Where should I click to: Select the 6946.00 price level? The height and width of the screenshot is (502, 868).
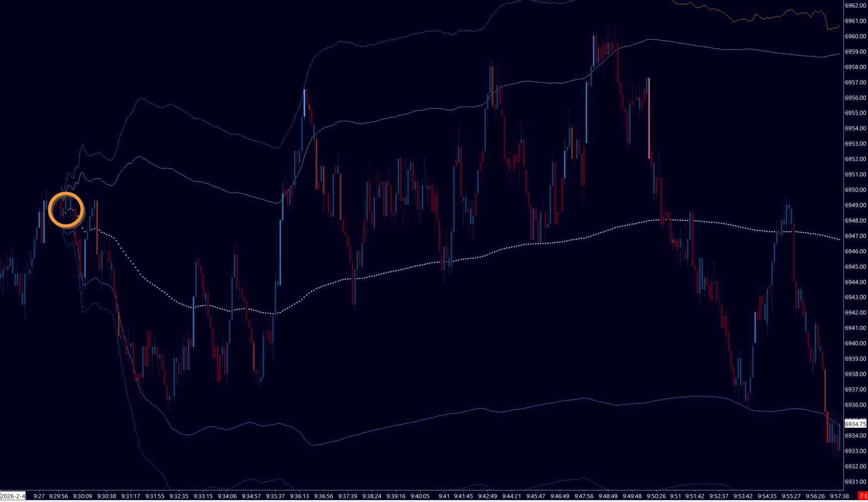tap(855, 251)
